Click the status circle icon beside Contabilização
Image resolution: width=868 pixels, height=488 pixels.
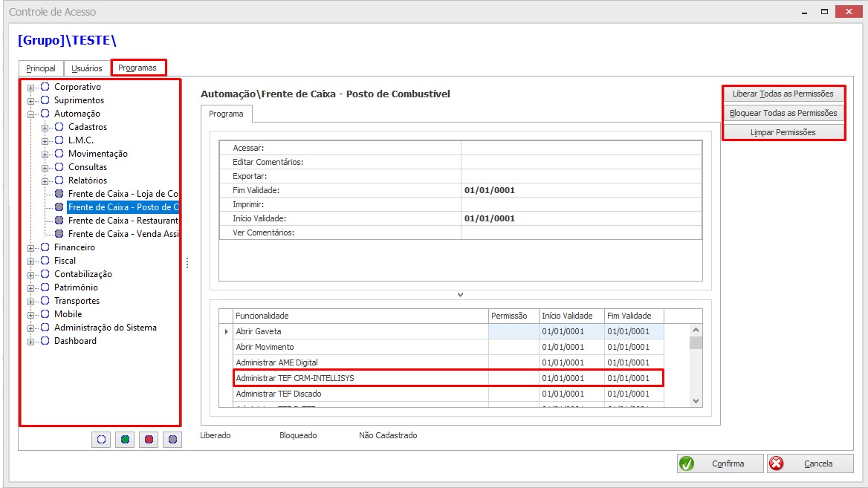pos(45,274)
